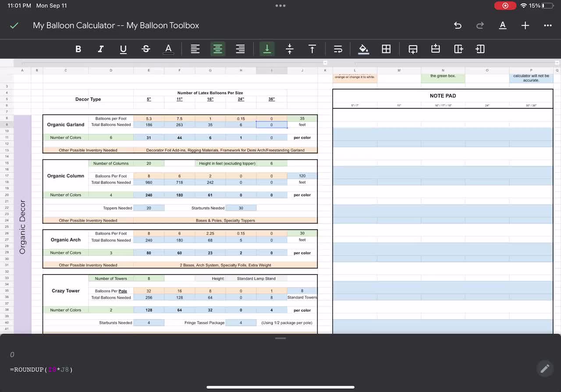
Task: Select the NOTE PAD heading cell
Action: pos(443,96)
